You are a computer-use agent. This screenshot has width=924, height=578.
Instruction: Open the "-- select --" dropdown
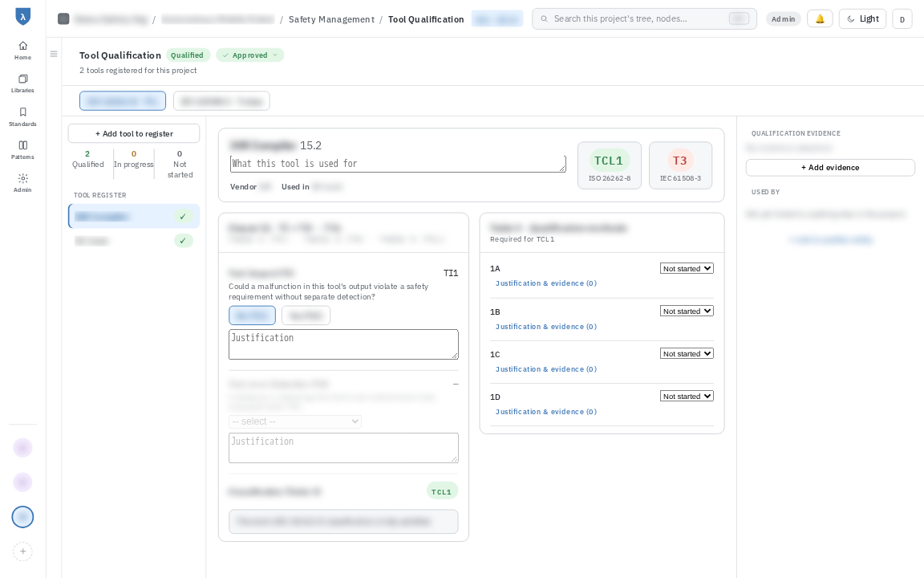tap(294, 421)
